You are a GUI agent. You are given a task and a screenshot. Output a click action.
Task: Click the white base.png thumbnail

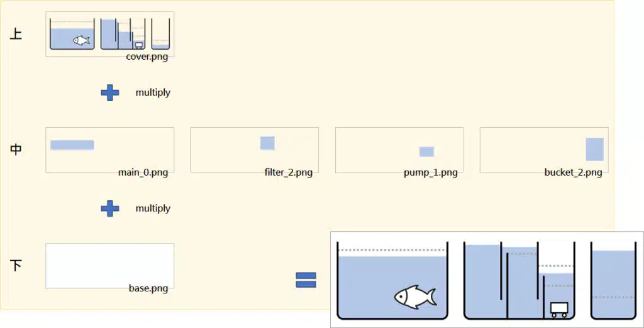tap(109, 266)
